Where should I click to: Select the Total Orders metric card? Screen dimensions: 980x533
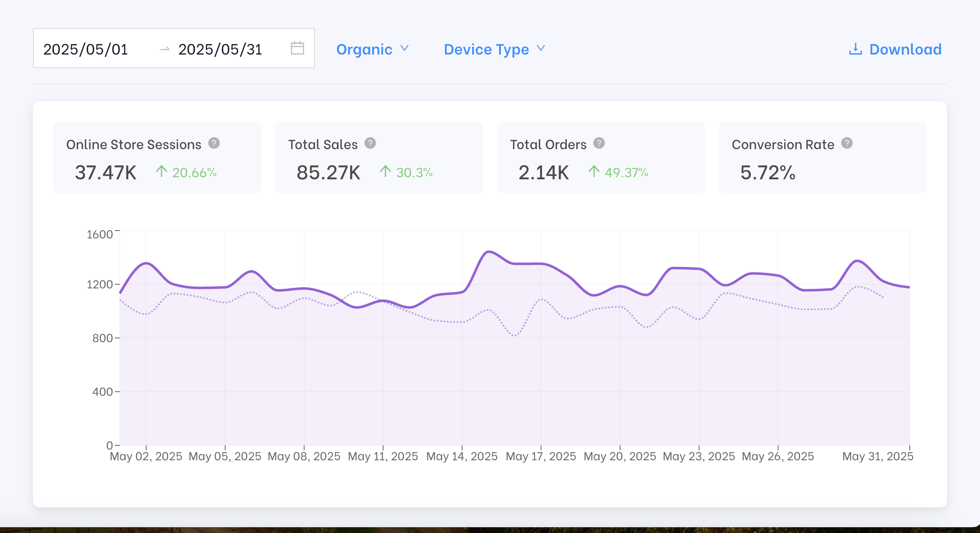[601, 158]
